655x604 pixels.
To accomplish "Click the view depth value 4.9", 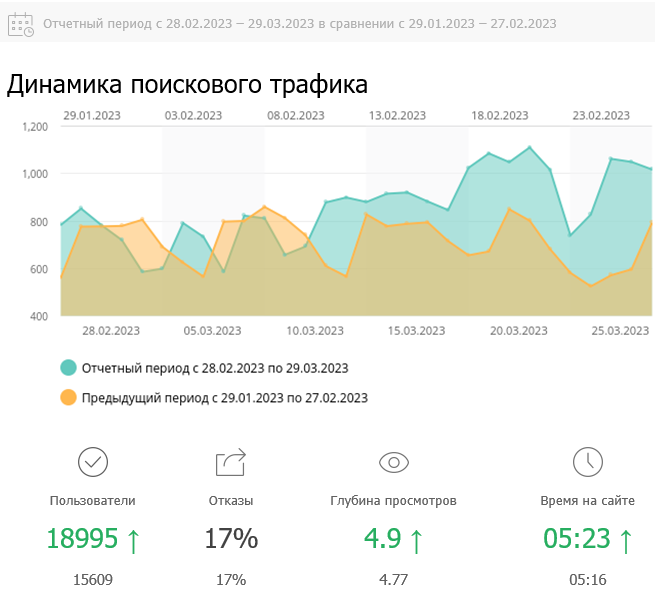I will pos(382,538).
